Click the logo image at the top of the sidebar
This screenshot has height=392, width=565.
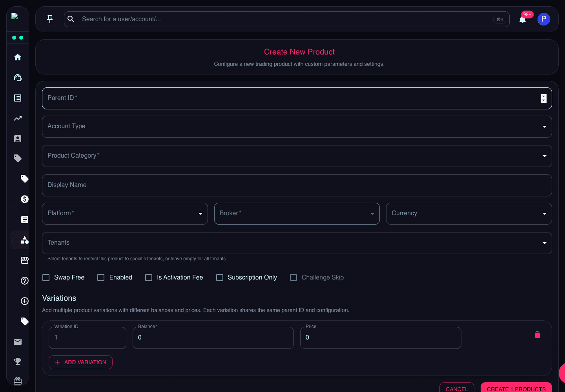15,16
